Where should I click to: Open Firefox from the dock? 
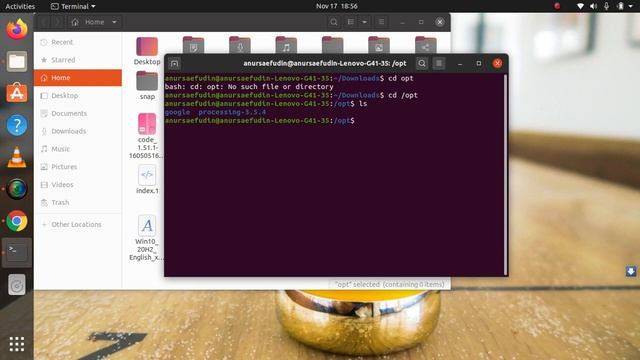(17, 29)
